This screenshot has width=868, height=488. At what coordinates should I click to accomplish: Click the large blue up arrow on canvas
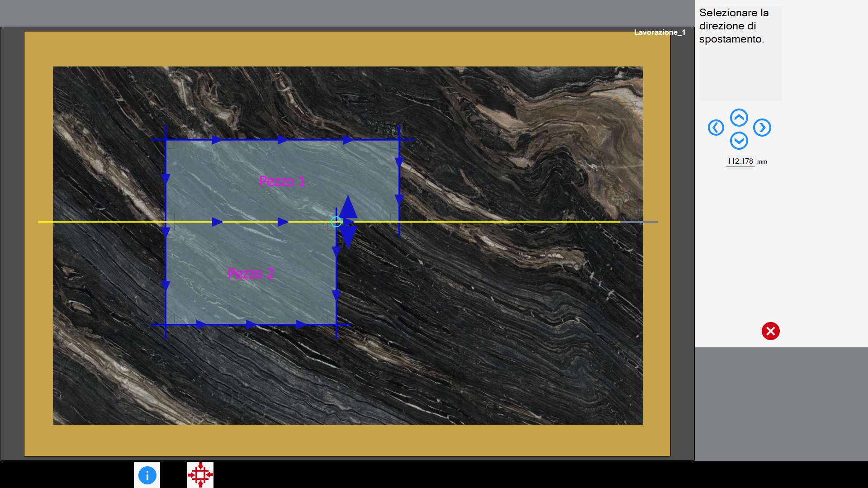[348, 207]
